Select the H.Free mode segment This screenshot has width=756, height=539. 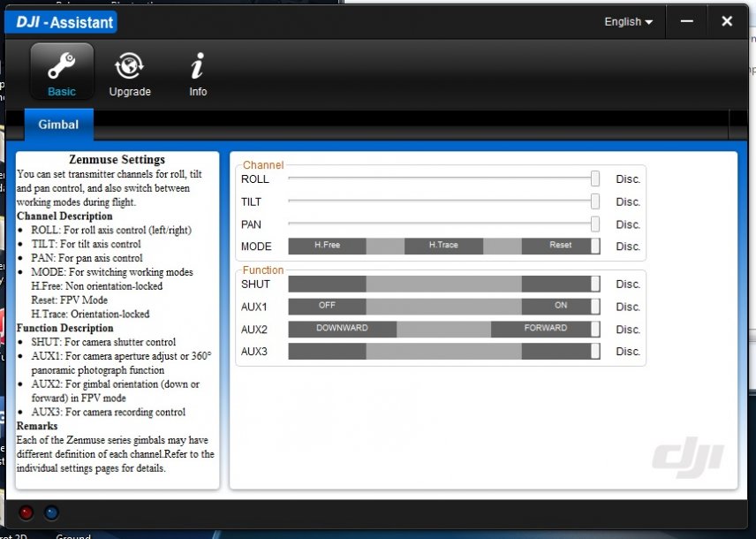point(328,247)
